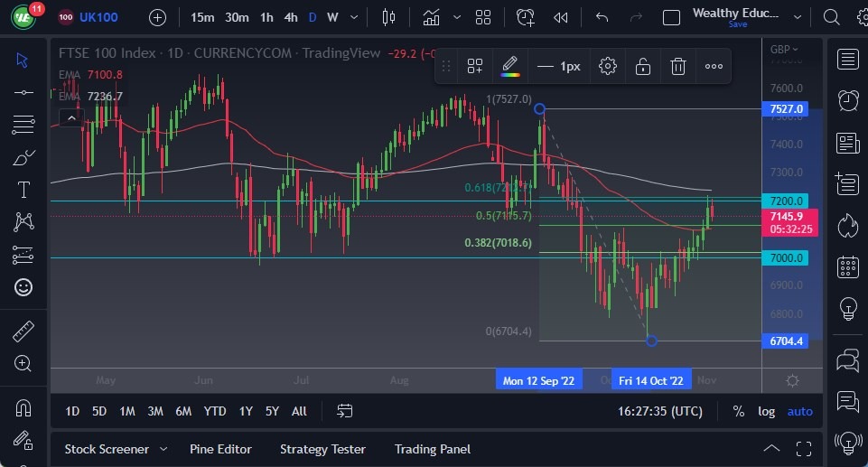Toggle auto scale mode
The image size is (868, 467).
[x=800, y=411]
